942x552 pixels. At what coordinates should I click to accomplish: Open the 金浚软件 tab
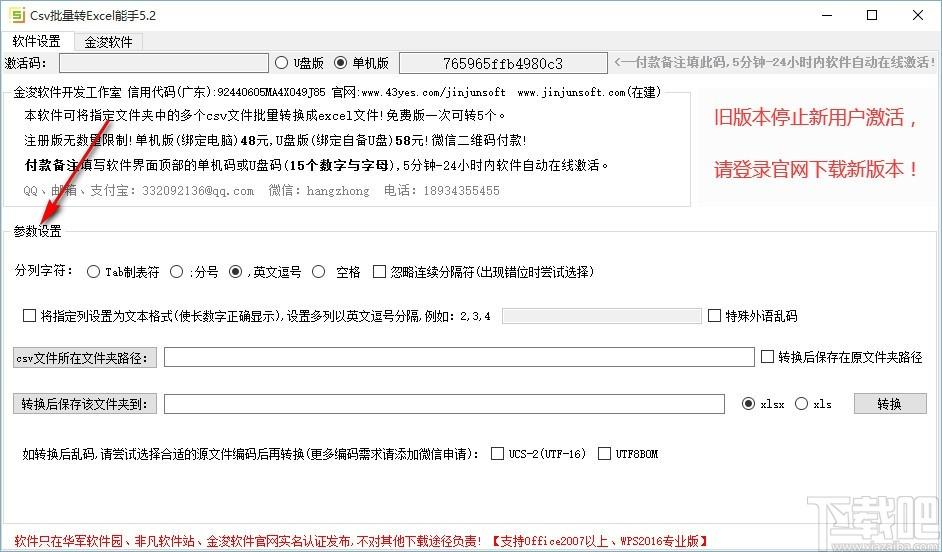[108, 42]
